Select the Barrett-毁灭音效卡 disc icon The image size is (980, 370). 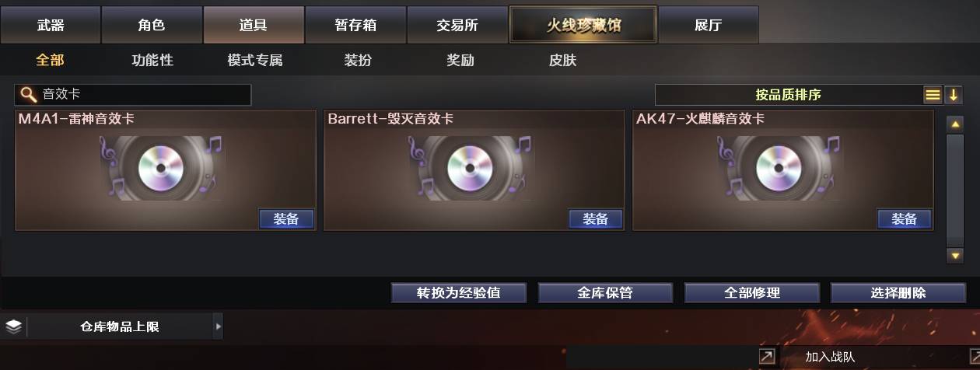click(x=470, y=168)
